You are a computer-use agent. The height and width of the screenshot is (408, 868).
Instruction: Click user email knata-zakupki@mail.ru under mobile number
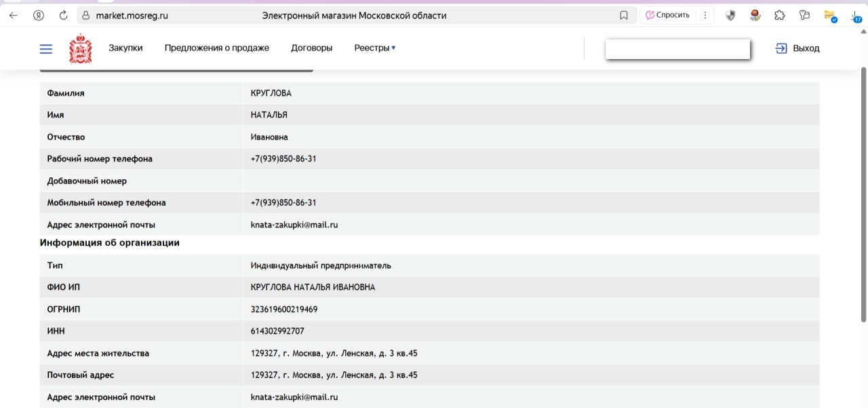[294, 225]
